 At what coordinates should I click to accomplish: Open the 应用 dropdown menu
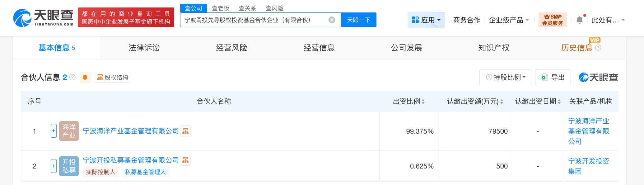(x=426, y=20)
